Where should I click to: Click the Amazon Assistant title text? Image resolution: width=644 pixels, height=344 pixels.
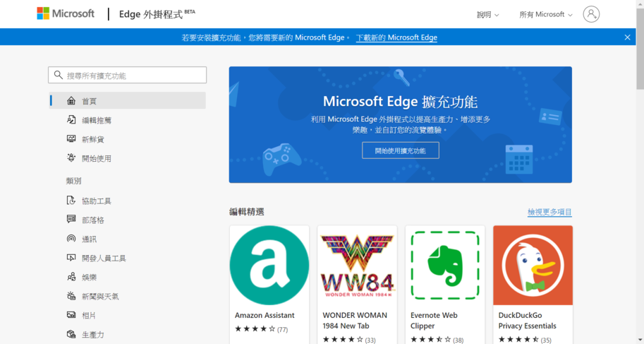[265, 315]
